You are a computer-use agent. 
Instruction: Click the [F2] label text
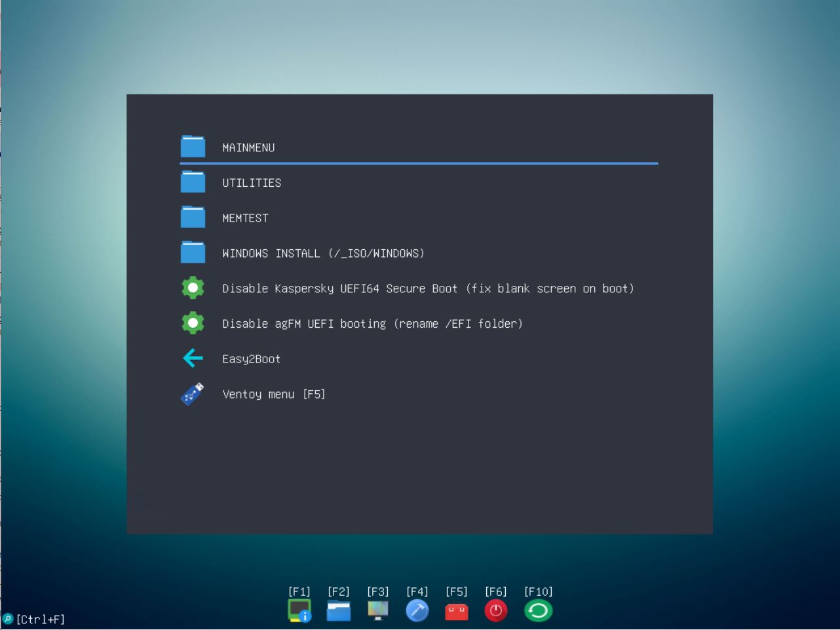click(339, 591)
